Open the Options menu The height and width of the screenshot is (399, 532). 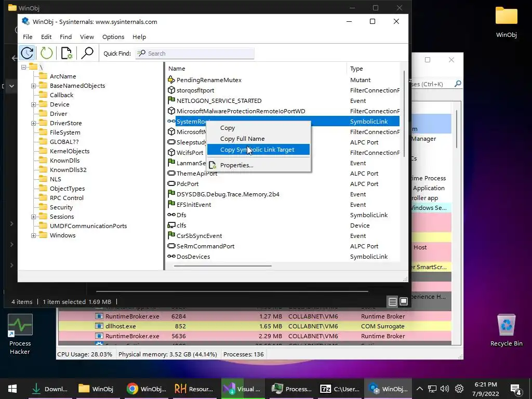click(113, 37)
